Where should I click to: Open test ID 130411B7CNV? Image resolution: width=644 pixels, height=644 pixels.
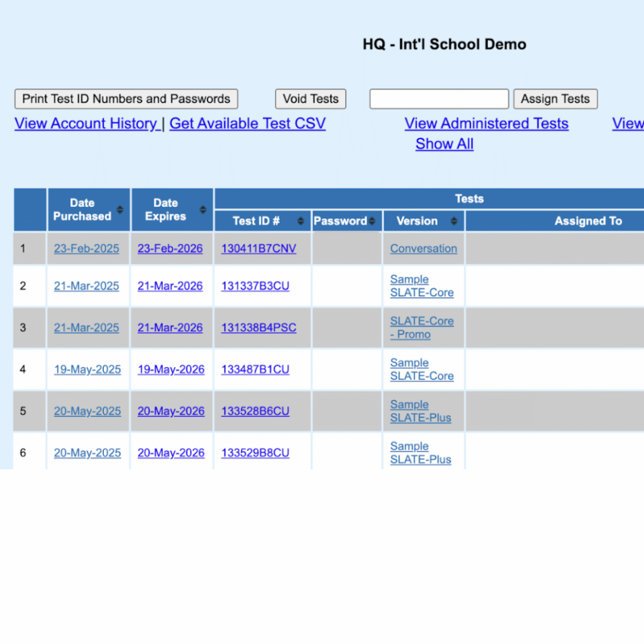(258, 248)
